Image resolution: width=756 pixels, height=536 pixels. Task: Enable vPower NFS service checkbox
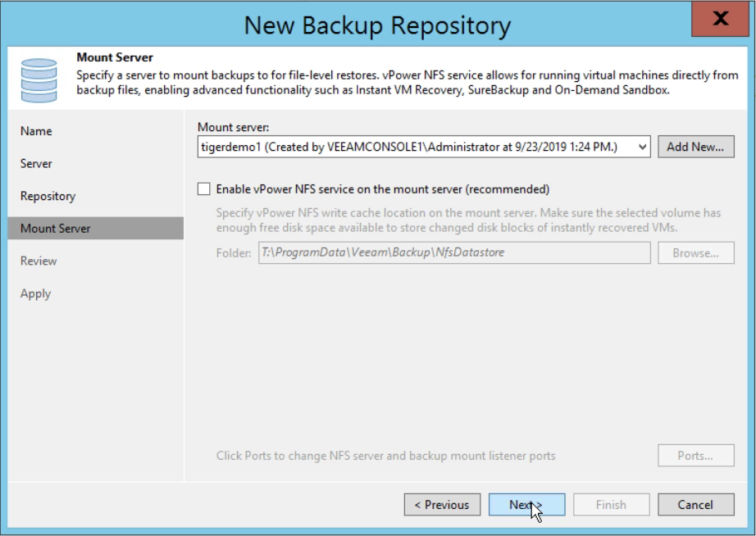pos(204,189)
